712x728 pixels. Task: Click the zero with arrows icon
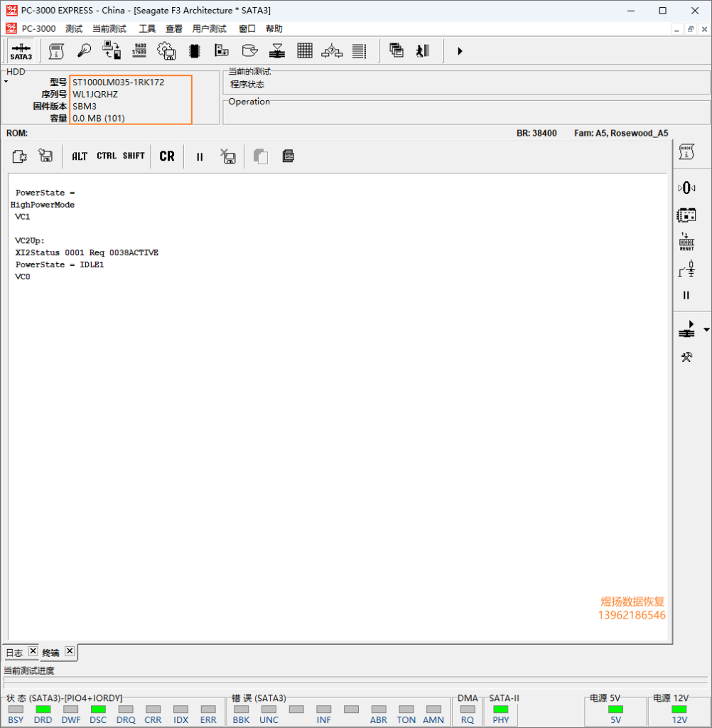[x=686, y=188]
